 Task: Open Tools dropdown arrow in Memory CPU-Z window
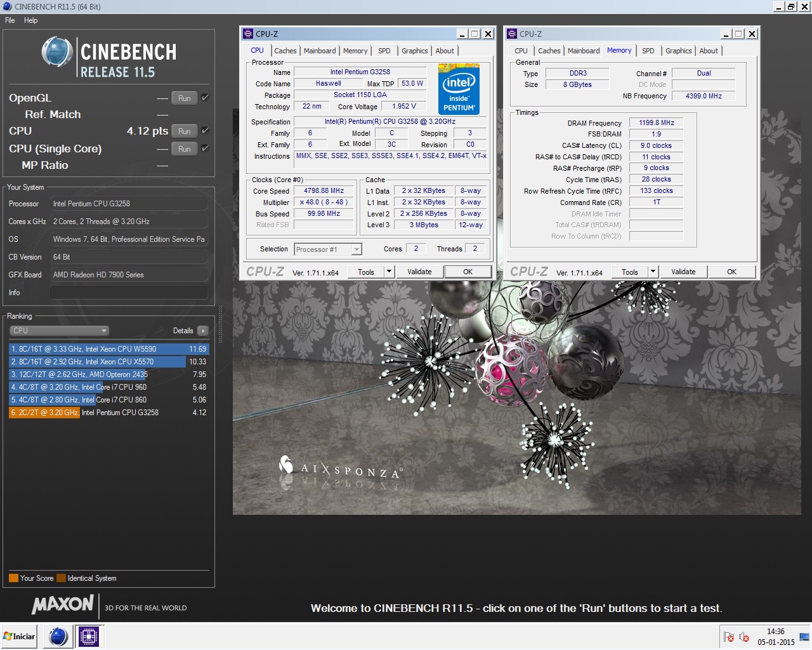(x=653, y=272)
